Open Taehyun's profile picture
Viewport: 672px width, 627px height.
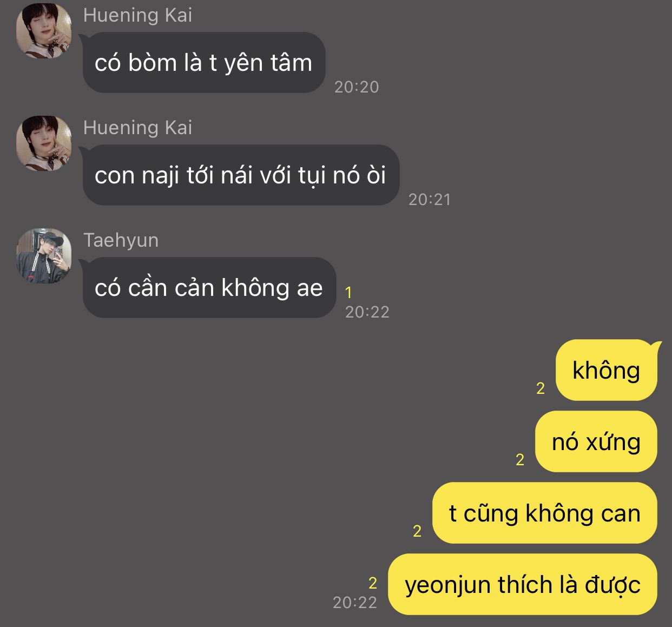click(44, 256)
